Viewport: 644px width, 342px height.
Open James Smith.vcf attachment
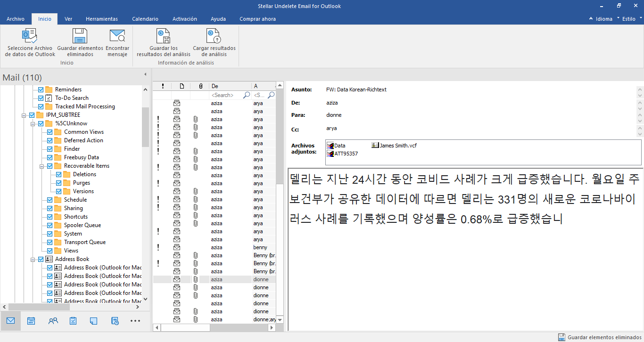pyautogui.click(x=394, y=146)
